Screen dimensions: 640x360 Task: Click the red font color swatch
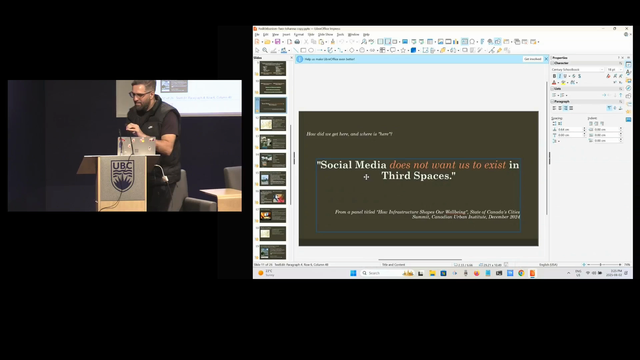554,82
